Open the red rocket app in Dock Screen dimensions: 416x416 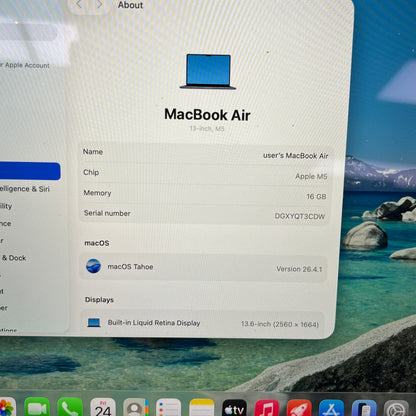299,408
